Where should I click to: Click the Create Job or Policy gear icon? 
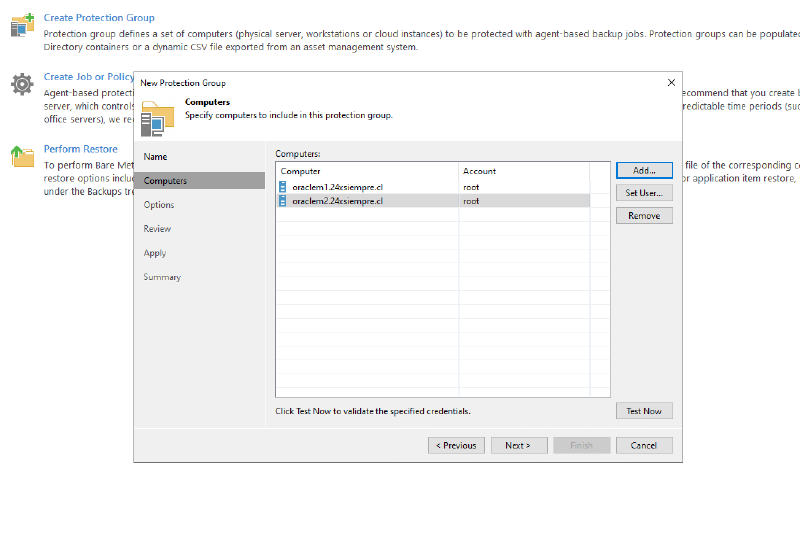(x=22, y=84)
